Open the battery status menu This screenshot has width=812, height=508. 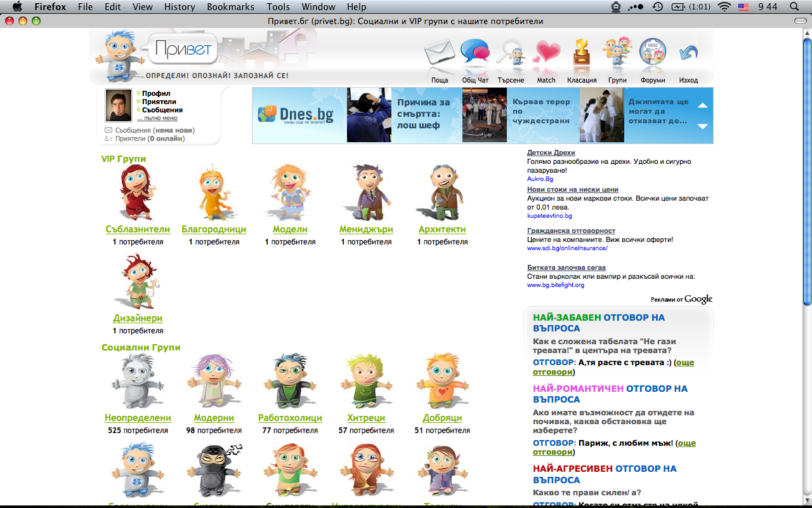tap(691, 6)
